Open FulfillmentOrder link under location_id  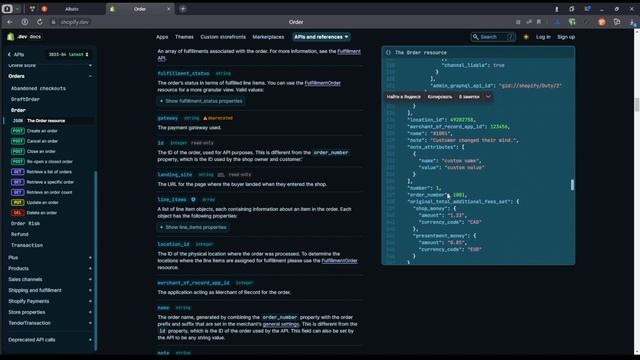(x=339, y=260)
